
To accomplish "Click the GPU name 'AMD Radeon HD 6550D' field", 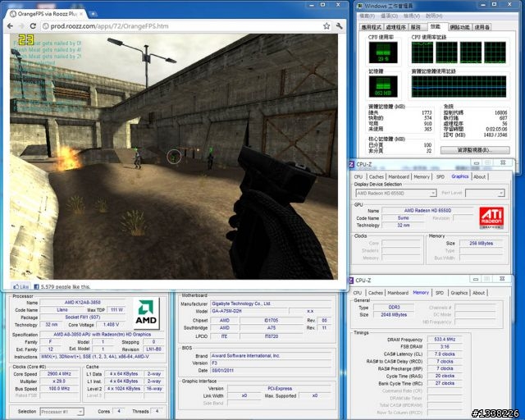I will coord(427,210).
